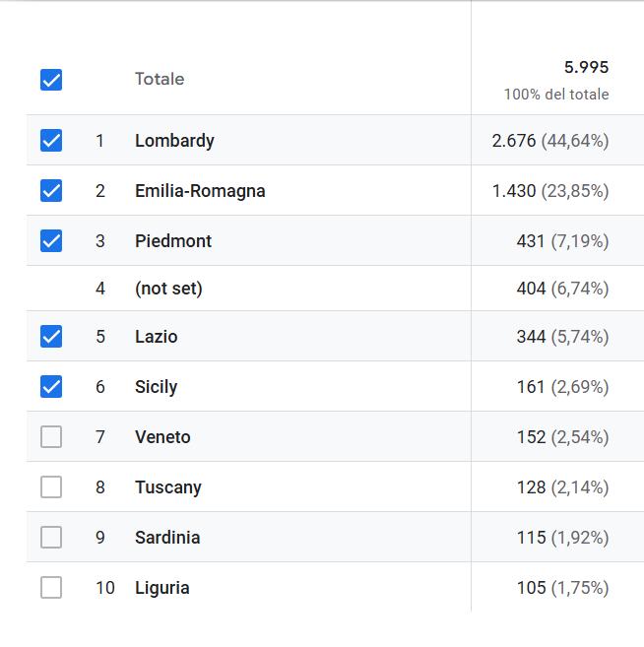The image size is (644, 647).
Task: Click the Emilia-Romagna region name
Action: [x=200, y=191]
